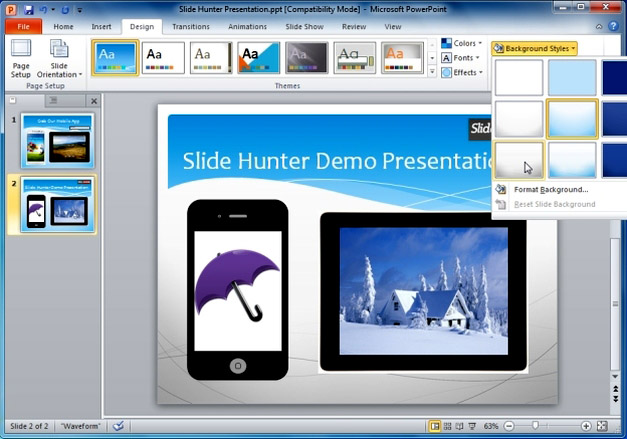Expand the full Themes gallery
Viewport: 627px width, 439px height.
[432, 72]
